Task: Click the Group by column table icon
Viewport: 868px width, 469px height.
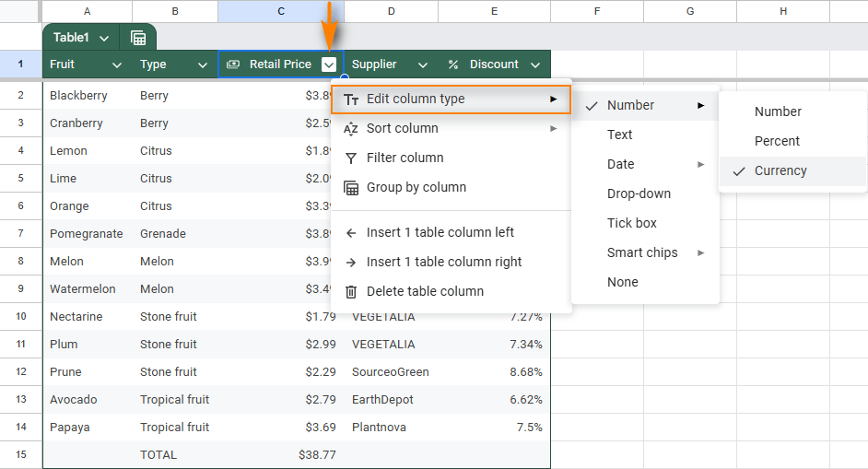Action: pos(351,188)
